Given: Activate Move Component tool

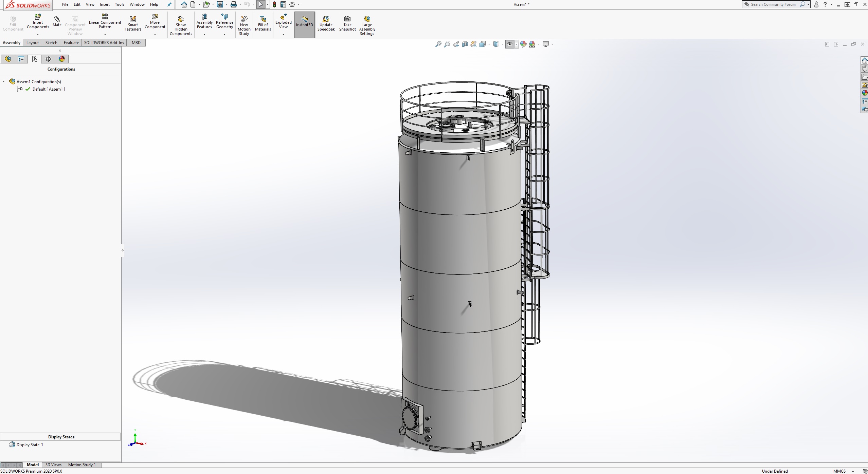Looking at the screenshot, I should [155, 22].
